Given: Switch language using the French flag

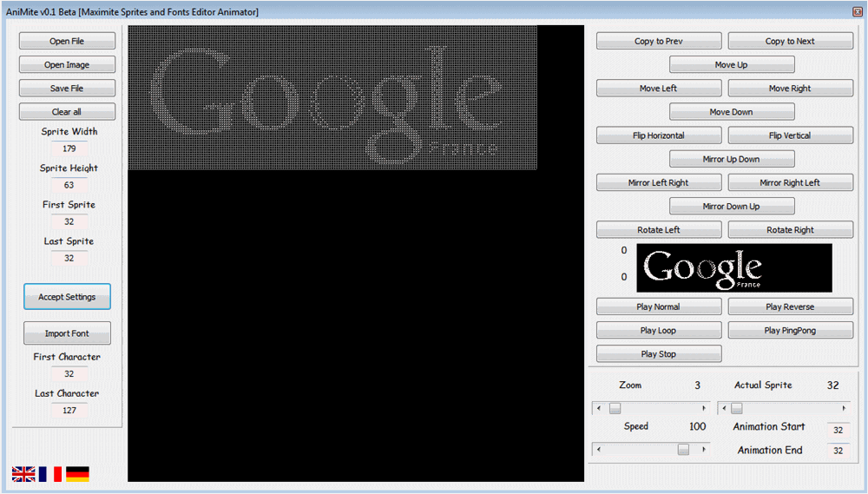Looking at the screenshot, I should [x=50, y=474].
